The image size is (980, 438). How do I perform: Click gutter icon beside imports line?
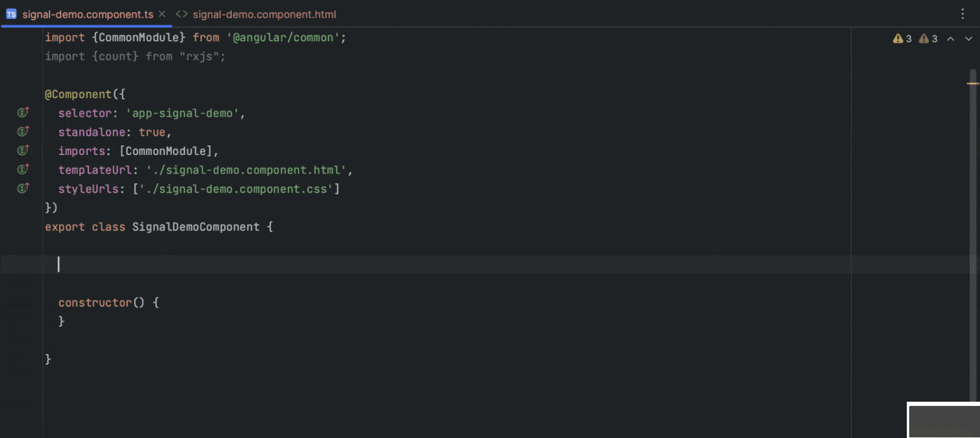coord(23,150)
